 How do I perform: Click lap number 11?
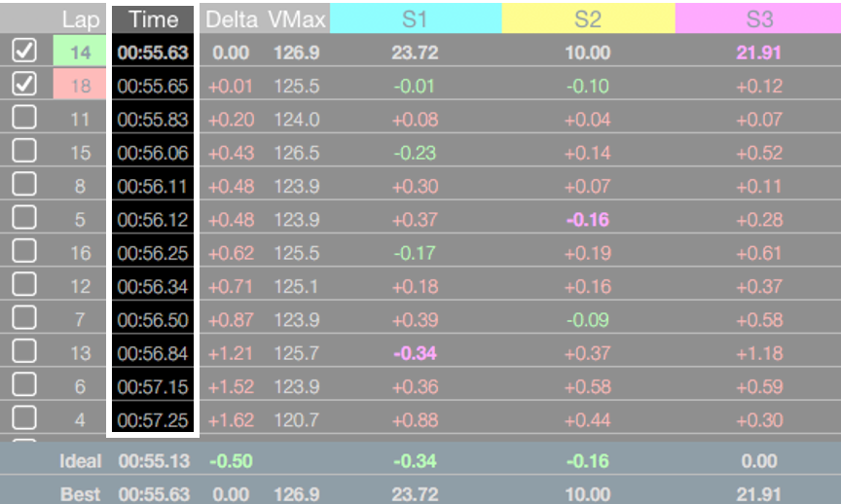pyautogui.click(x=80, y=119)
